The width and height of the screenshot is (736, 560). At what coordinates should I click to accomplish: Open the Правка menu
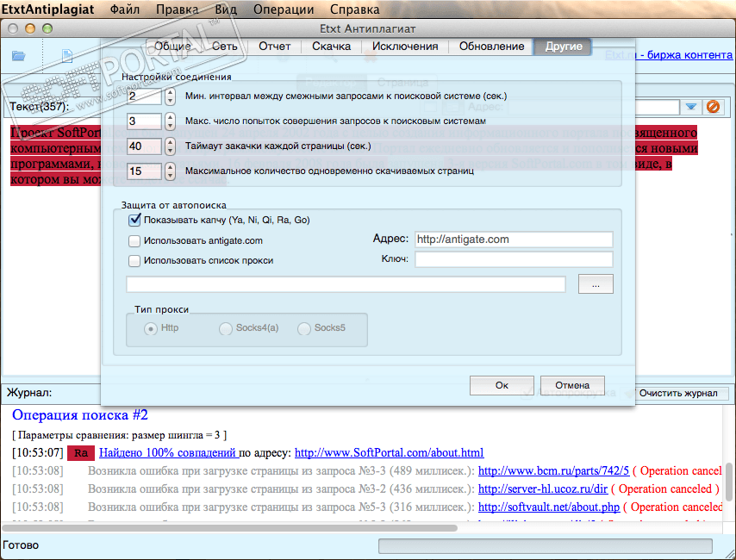click(177, 9)
